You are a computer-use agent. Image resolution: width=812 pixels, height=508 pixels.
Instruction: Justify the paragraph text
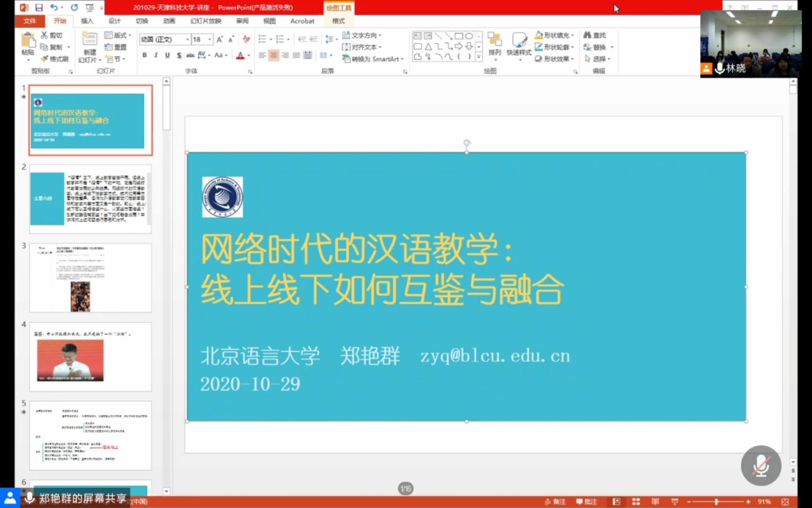(297, 56)
